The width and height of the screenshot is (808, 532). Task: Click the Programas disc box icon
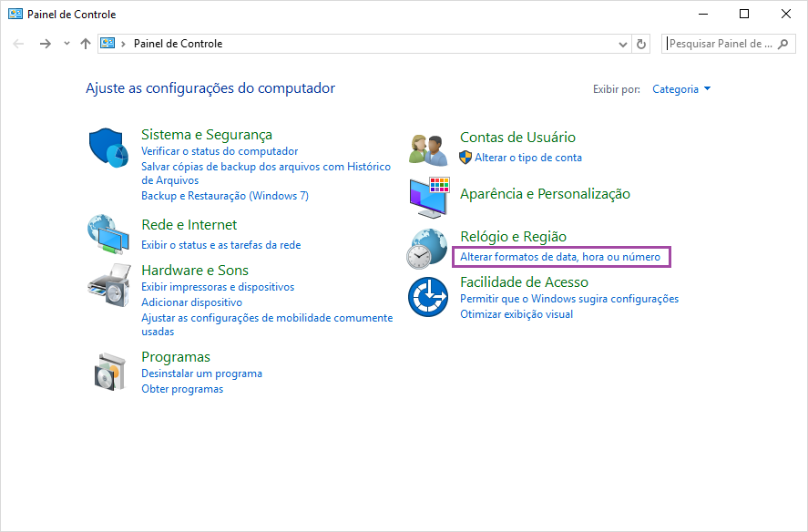[109, 372]
